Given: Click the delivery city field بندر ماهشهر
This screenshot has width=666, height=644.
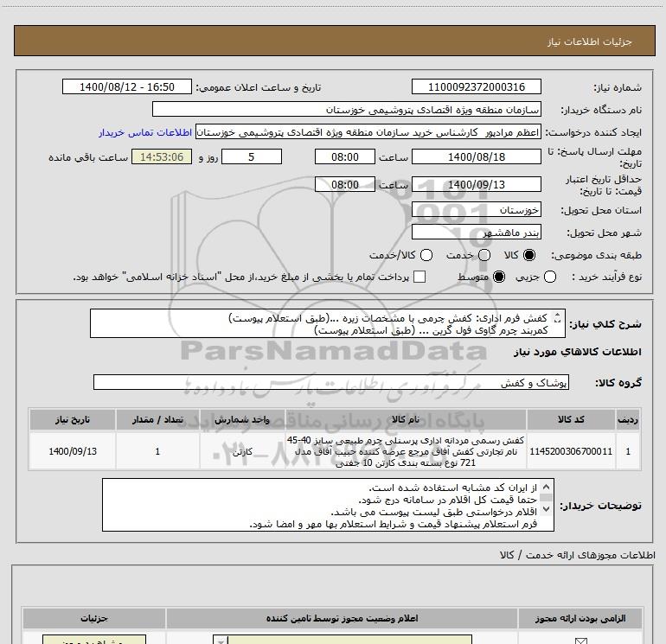Looking at the screenshot, I should click(x=476, y=233).
